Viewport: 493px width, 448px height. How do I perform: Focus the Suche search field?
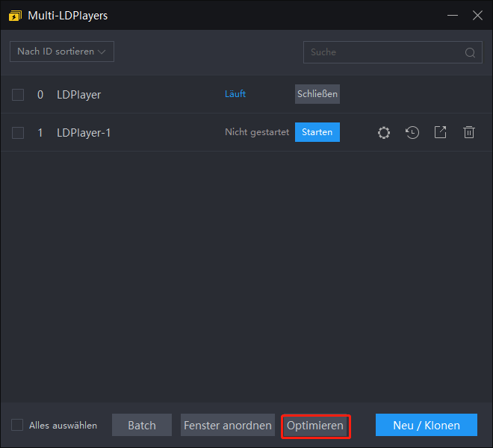pos(393,52)
